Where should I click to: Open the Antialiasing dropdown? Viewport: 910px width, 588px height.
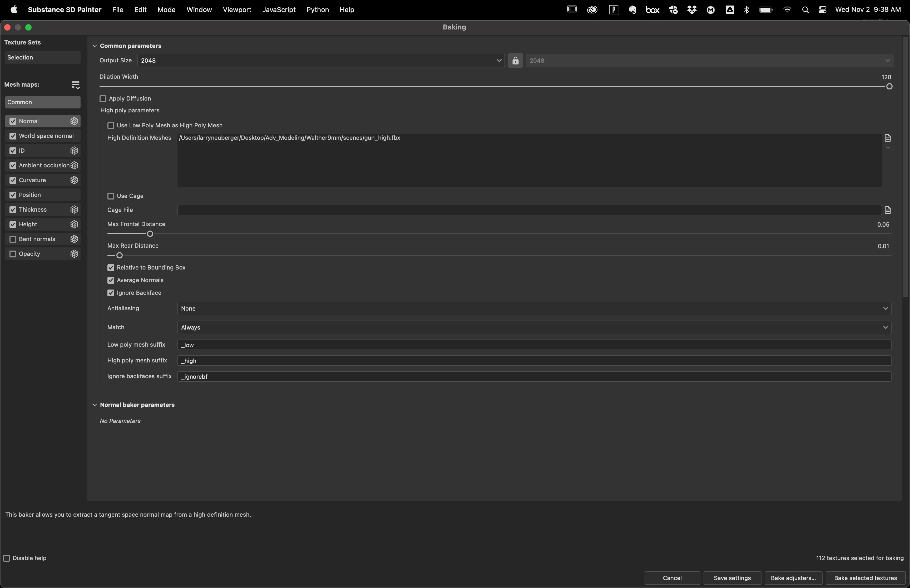point(534,308)
